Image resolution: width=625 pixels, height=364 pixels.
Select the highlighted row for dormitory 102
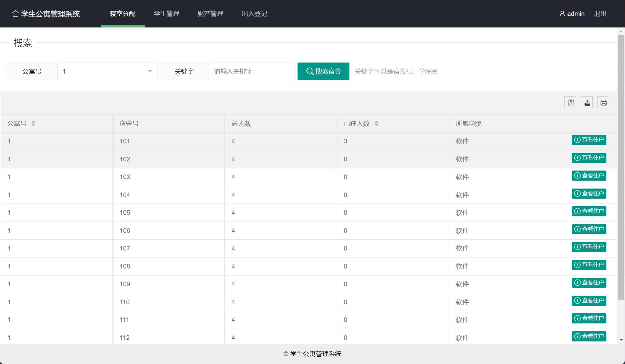click(x=214, y=159)
